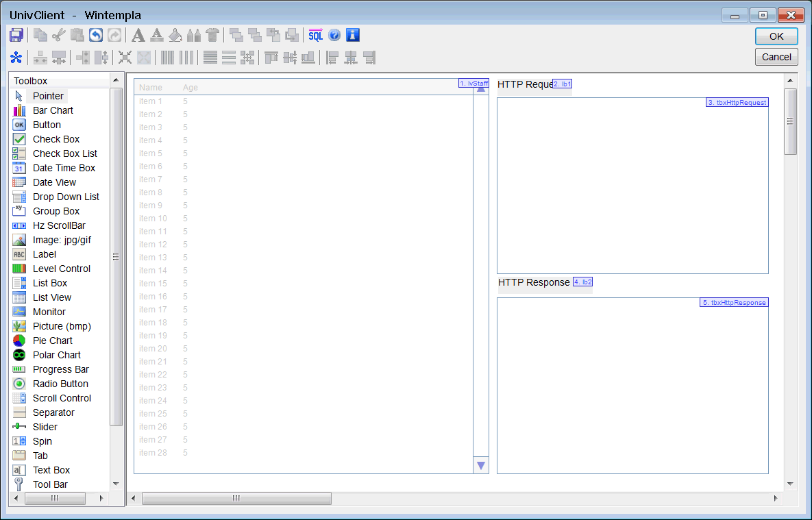Select the tbxHttpResponse text box
Screen dimensions: 812x520
pyautogui.click(x=633, y=385)
